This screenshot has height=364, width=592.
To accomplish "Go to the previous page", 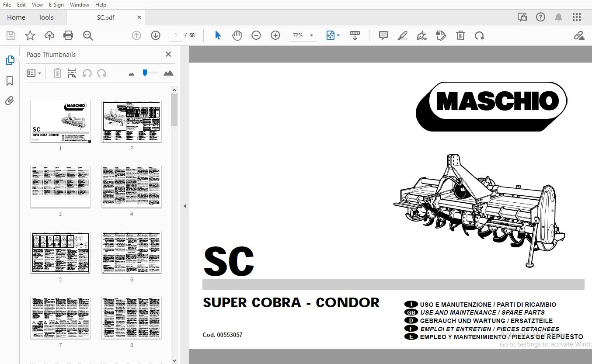I will pos(136,35).
